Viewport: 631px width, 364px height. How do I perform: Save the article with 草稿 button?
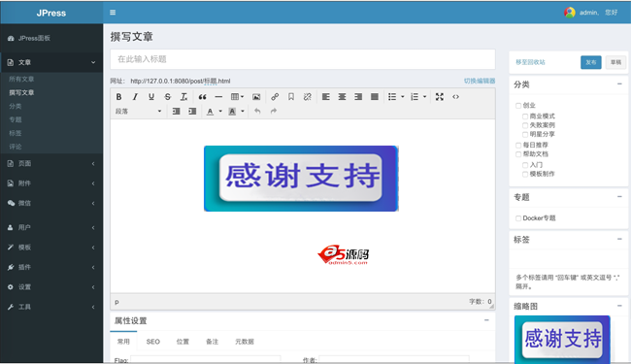coord(615,62)
